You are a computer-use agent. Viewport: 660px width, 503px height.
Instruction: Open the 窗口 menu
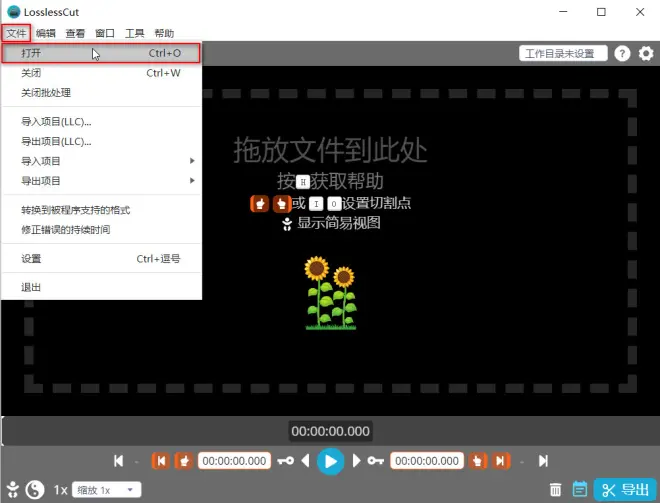105,33
